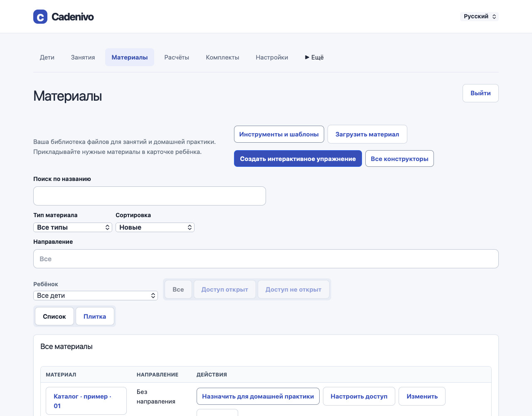Switch to the Занятия tab

coord(83,57)
